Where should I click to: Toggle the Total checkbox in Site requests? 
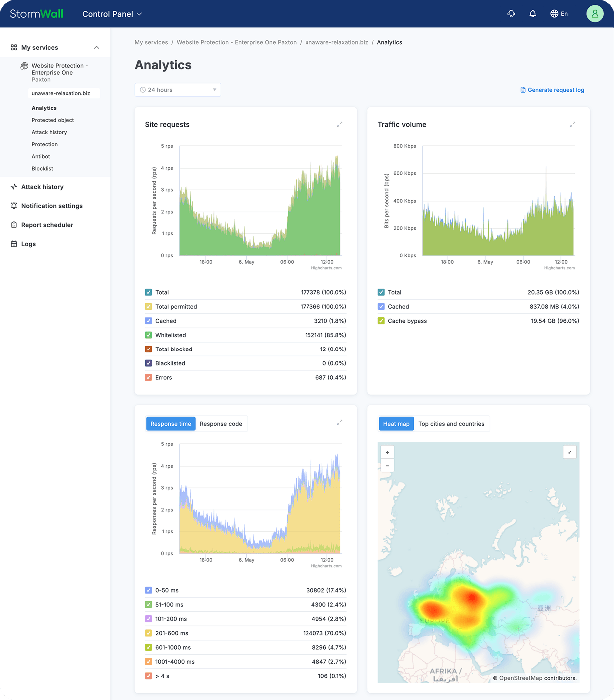tap(148, 292)
